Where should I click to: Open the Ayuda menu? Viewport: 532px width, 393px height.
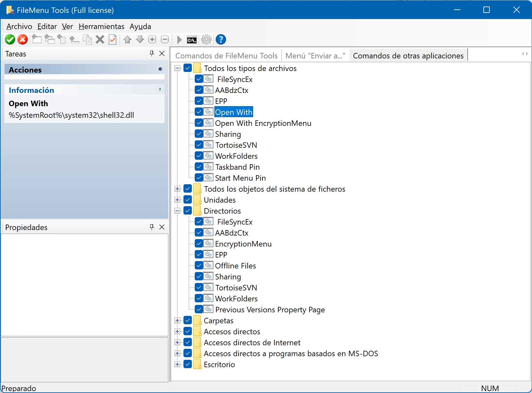click(x=140, y=26)
